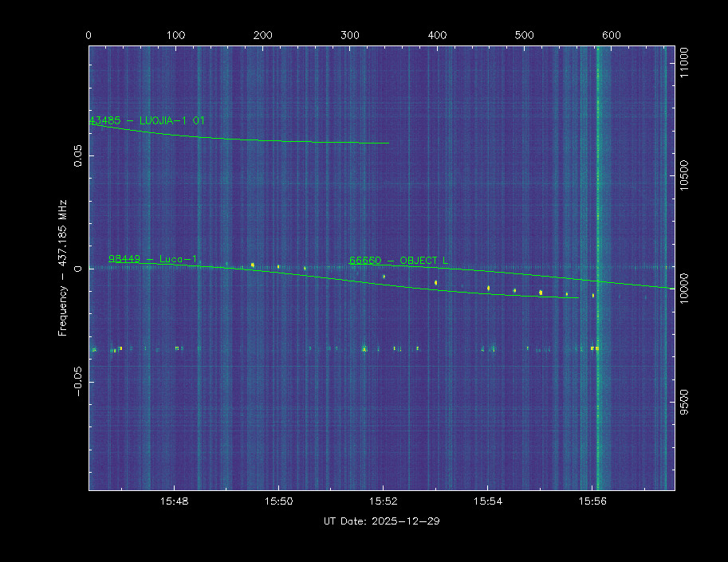This screenshot has height=562, width=728.
Task: Select the 15:50 time tick label
Action: coord(278,501)
